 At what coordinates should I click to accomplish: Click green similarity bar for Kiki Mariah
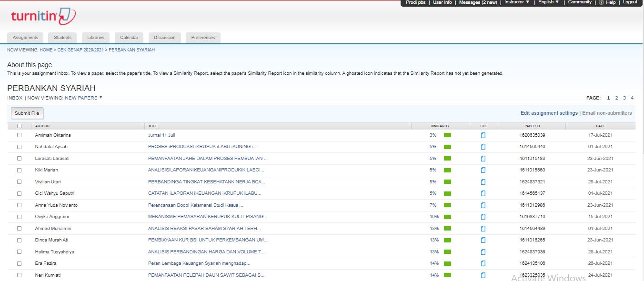click(447, 170)
